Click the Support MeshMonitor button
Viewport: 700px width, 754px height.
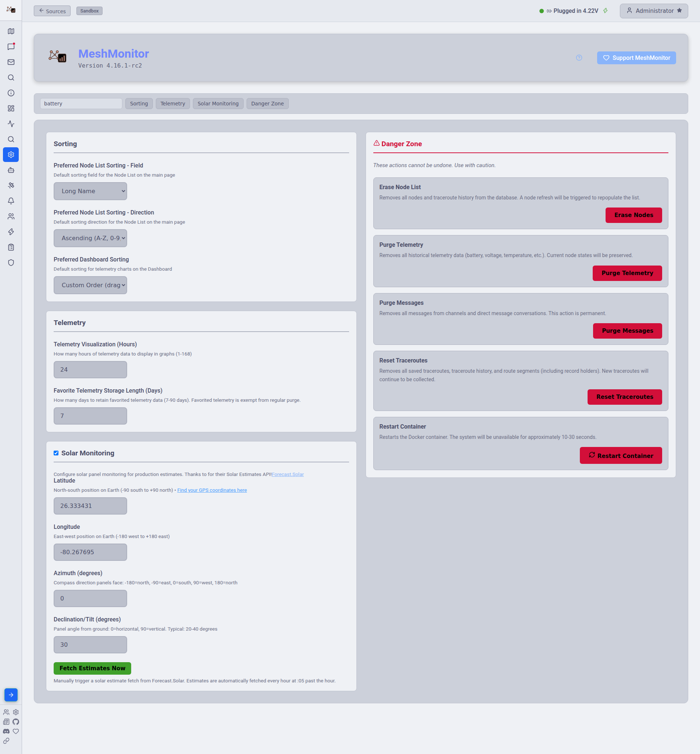(636, 58)
